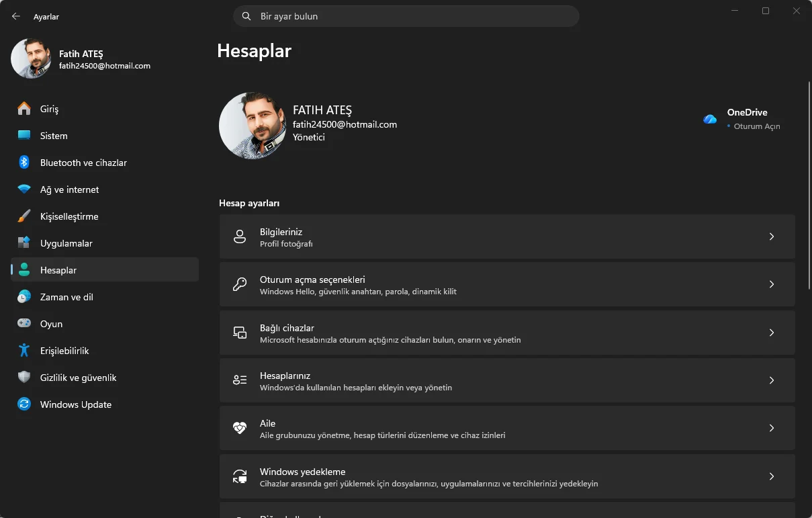Select Bluetooth ve cihazlar
The width and height of the screenshot is (812, 518).
click(105, 162)
